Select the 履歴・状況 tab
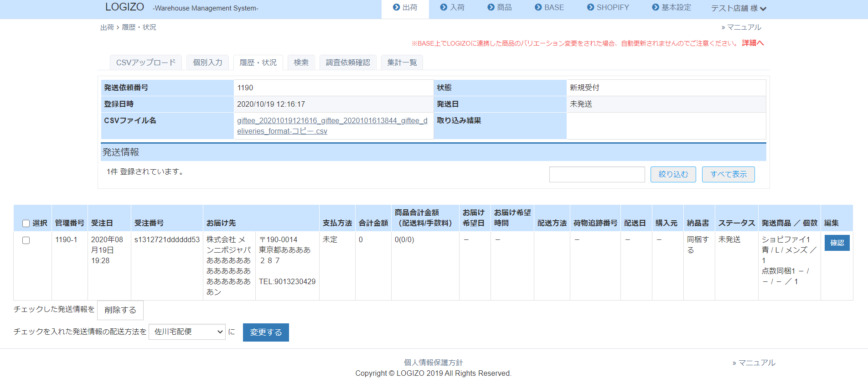The height and width of the screenshot is (384, 868). (x=258, y=62)
